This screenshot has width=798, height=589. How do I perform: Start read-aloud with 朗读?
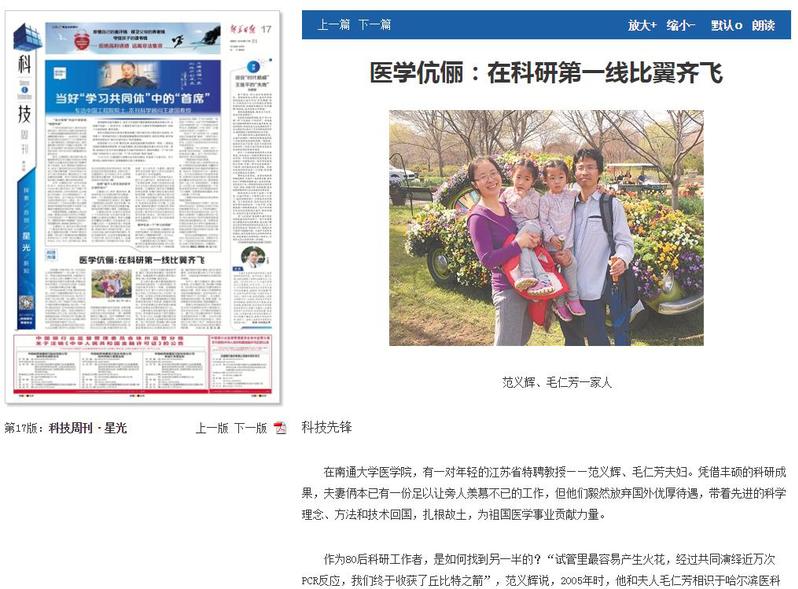(x=763, y=25)
